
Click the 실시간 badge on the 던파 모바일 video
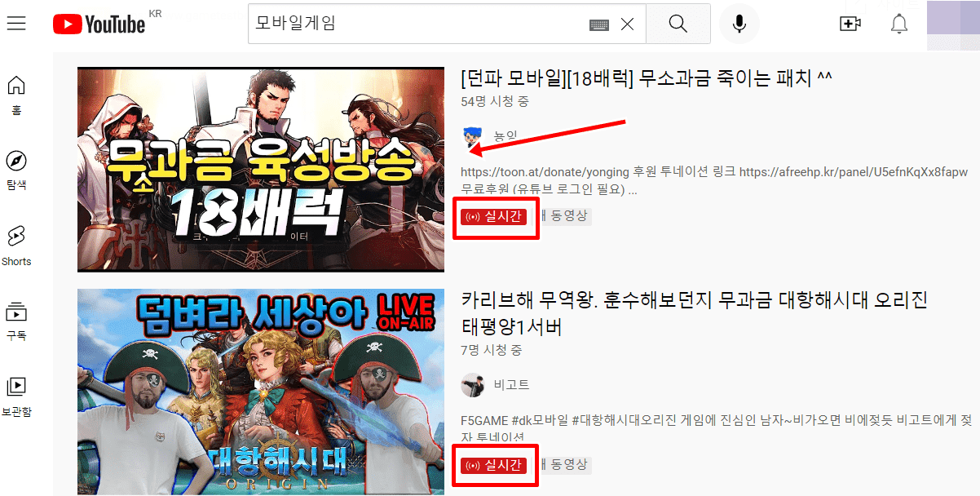(493, 216)
